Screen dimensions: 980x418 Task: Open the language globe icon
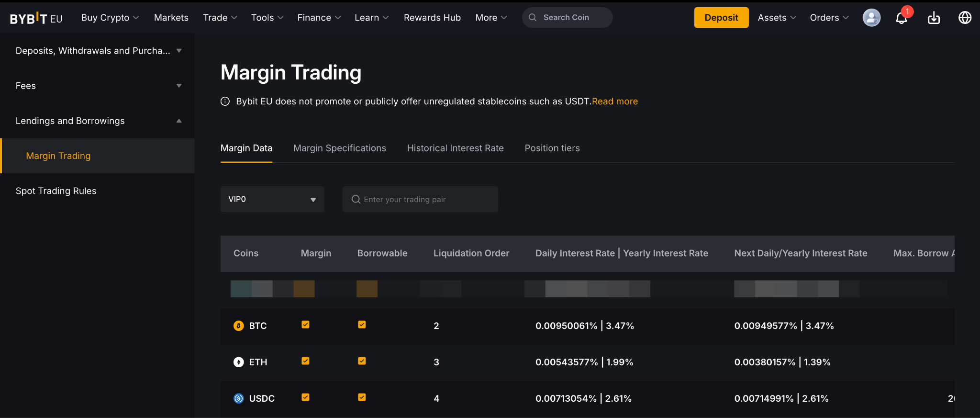pyautogui.click(x=965, y=18)
